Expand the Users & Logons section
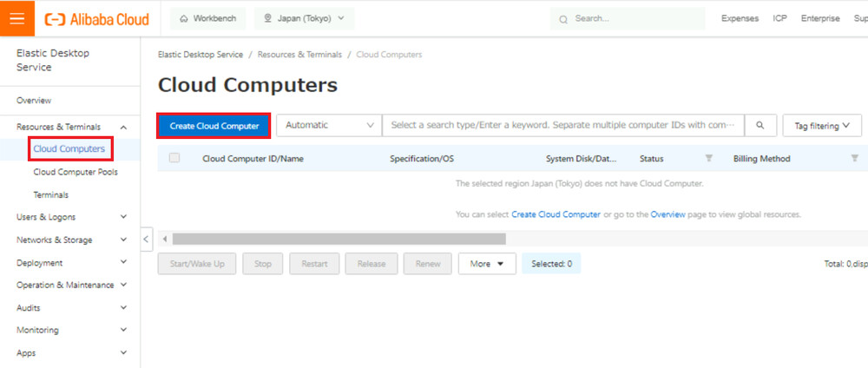868x368 pixels. [123, 217]
